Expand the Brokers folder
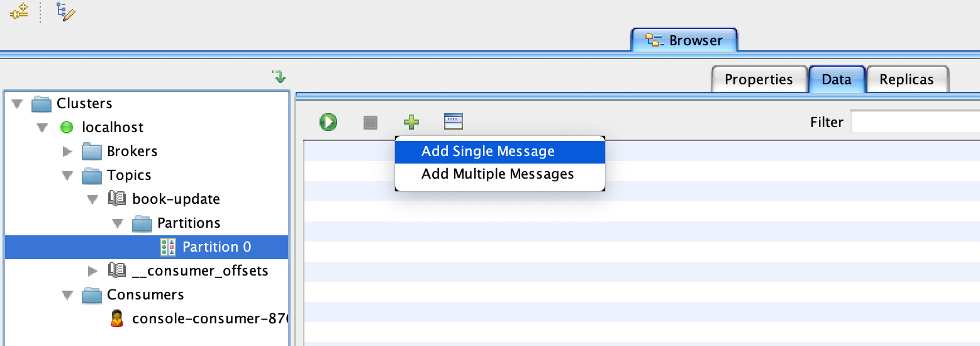The height and width of the screenshot is (346, 980). click(x=68, y=151)
